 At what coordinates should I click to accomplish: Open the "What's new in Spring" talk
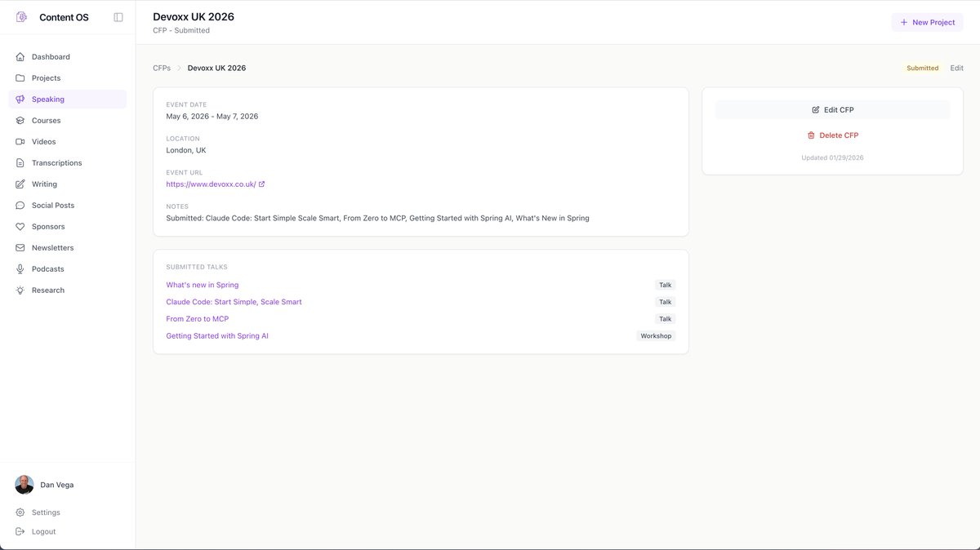click(x=203, y=285)
